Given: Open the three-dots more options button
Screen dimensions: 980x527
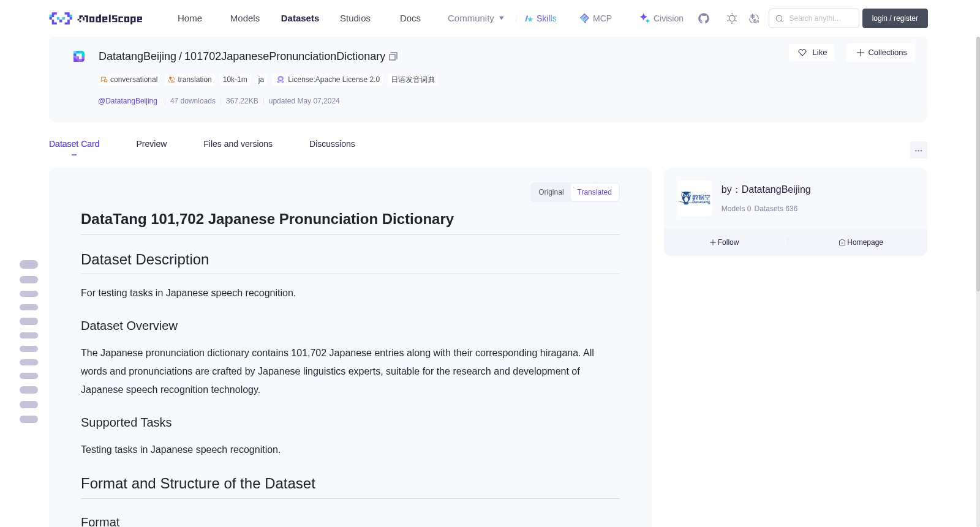Looking at the screenshot, I should (918, 150).
